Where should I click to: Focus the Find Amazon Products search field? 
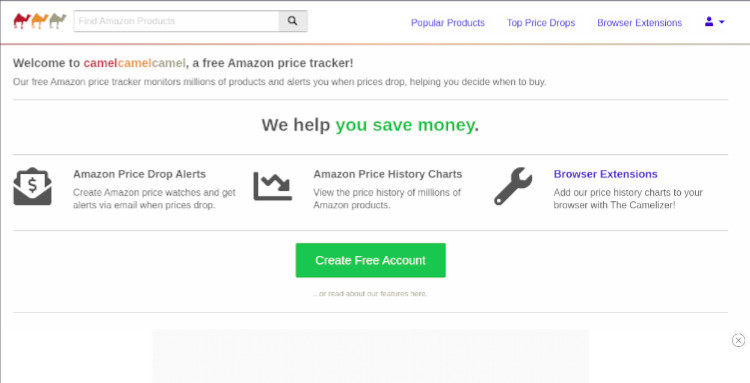tap(176, 21)
